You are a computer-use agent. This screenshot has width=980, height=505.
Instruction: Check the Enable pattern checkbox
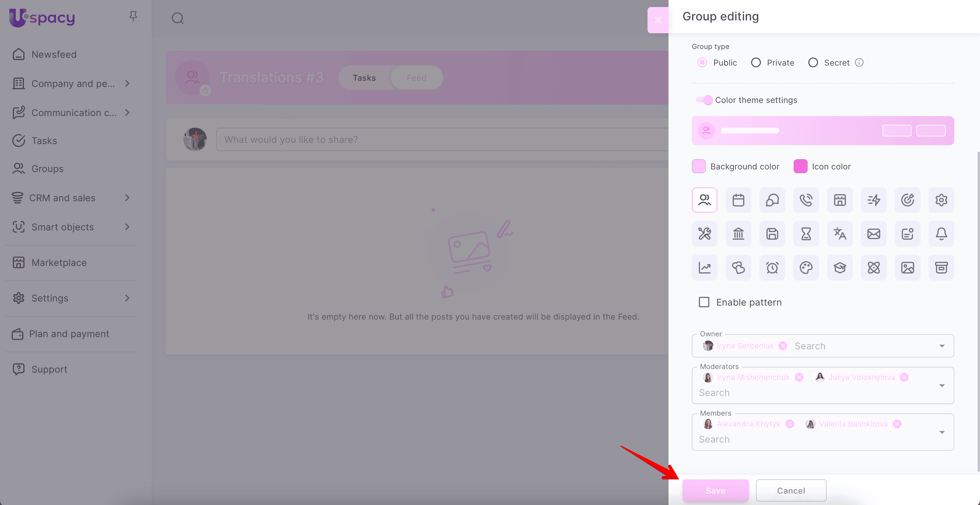[704, 302]
